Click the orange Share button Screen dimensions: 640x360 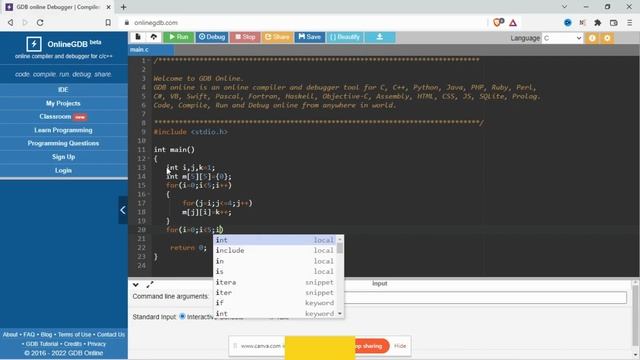277,37
